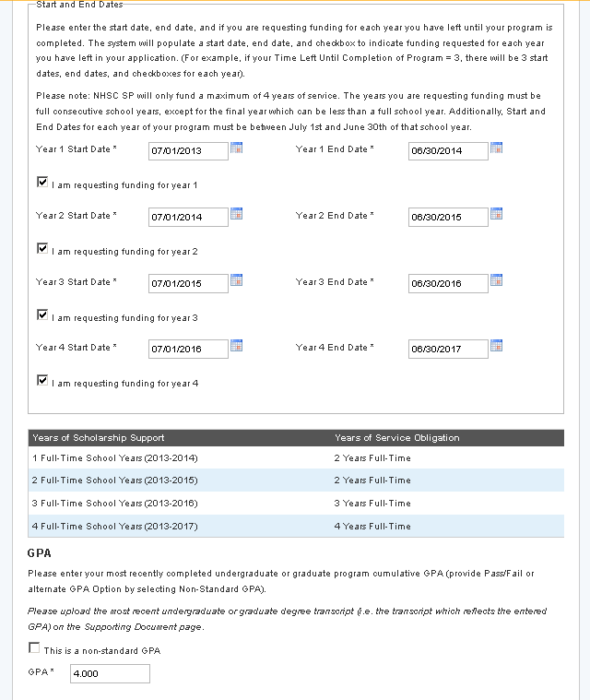Click the Year 1 Start Date field
The height and width of the screenshot is (700, 590).
(188, 151)
